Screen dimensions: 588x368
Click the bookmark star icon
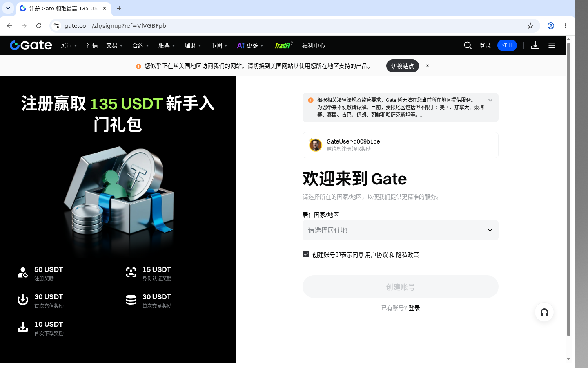[530, 26]
